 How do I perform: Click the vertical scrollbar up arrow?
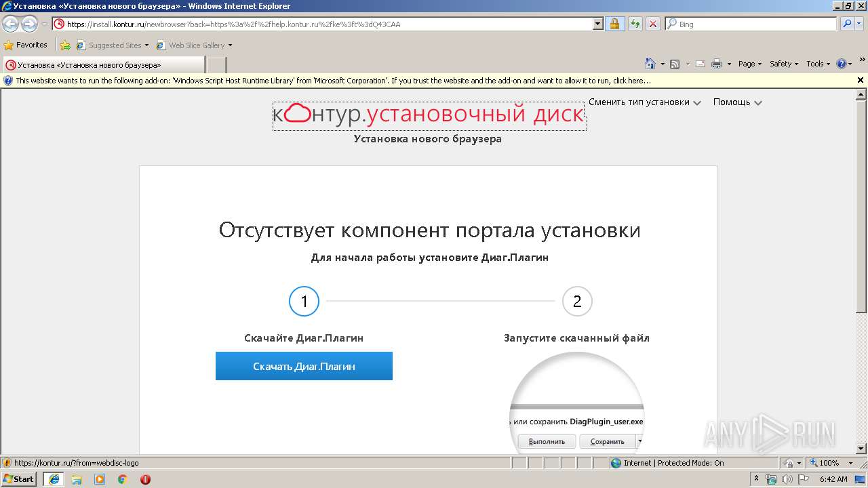tap(862, 95)
